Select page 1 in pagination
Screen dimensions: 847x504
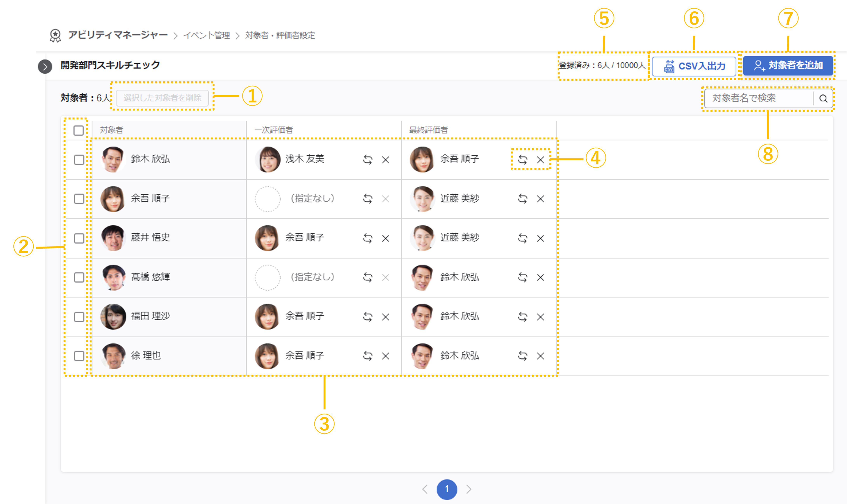pyautogui.click(x=447, y=489)
